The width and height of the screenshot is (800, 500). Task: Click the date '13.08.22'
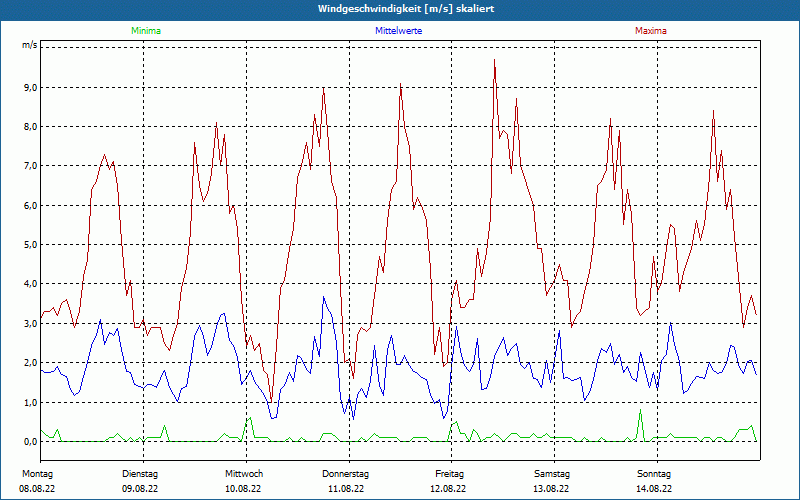551,489
